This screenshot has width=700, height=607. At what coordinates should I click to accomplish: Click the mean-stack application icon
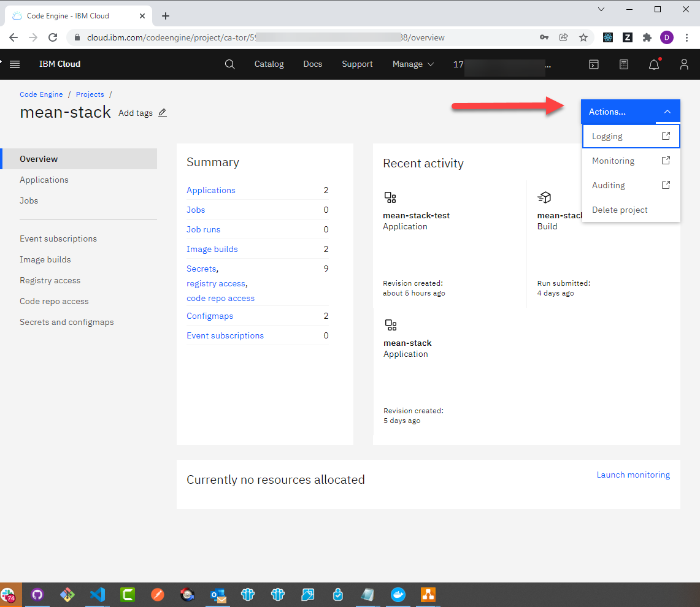coord(391,325)
